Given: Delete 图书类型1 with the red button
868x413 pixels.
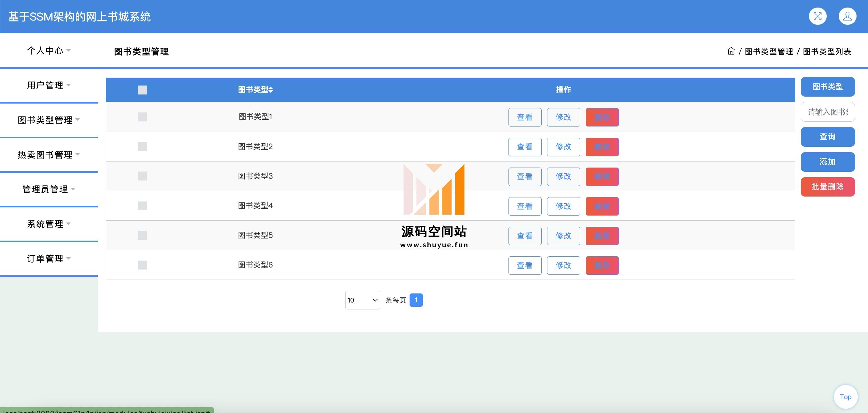Looking at the screenshot, I should [x=602, y=117].
